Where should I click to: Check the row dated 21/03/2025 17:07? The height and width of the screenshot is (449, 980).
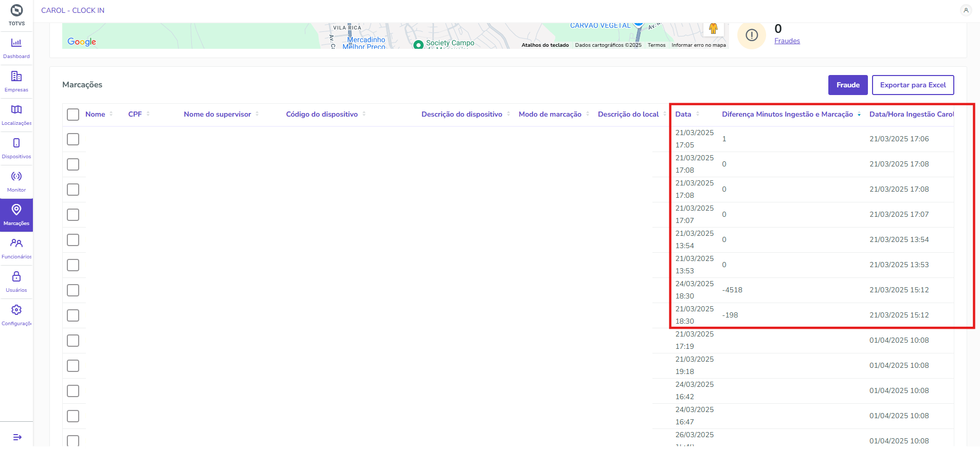(73, 215)
